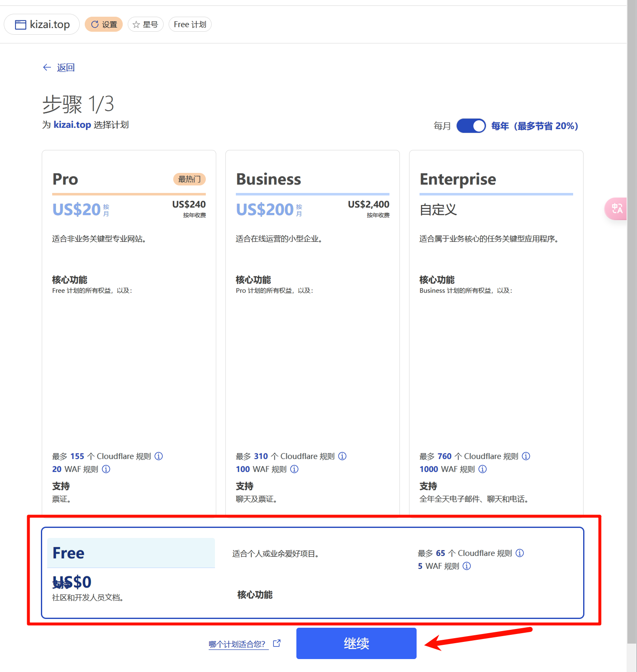The image size is (637, 672).
Task: Click the 星号 button
Action: (145, 25)
